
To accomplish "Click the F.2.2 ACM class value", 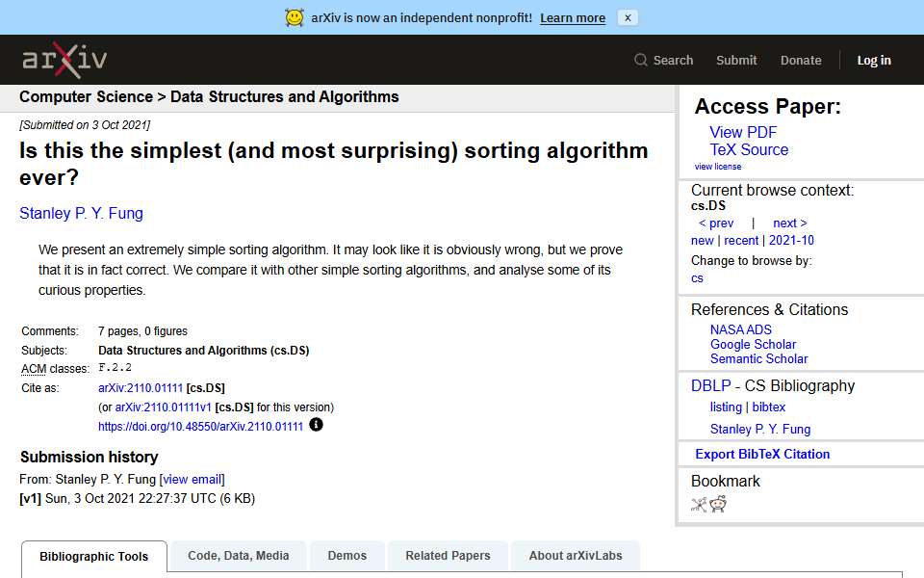I will [x=115, y=367].
